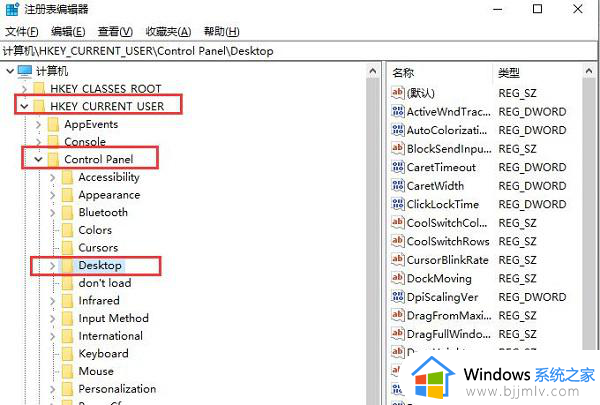Collapse the HKEY_CURRENT_USER key

point(24,106)
